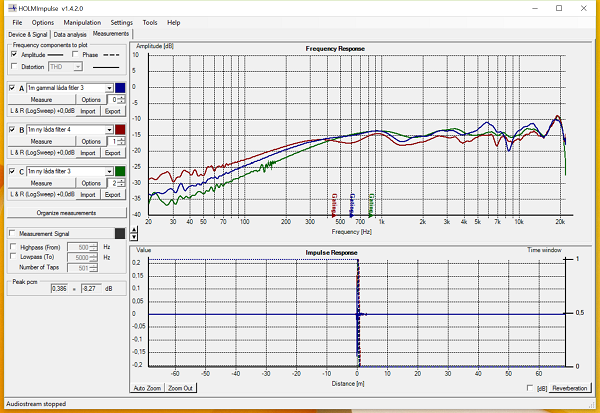Open the File menu
This screenshot has width=600, height=413.
(x=17, y=23)
